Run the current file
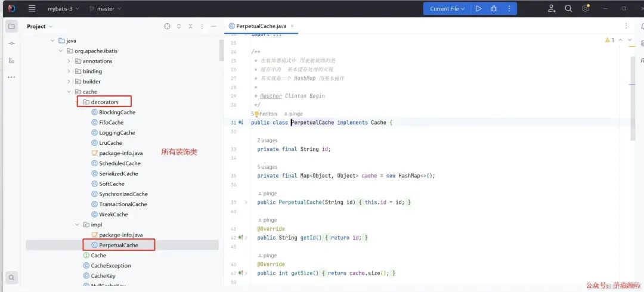This screenshot has width=644, height=292. pyautogui.click(x=478, y=8)
